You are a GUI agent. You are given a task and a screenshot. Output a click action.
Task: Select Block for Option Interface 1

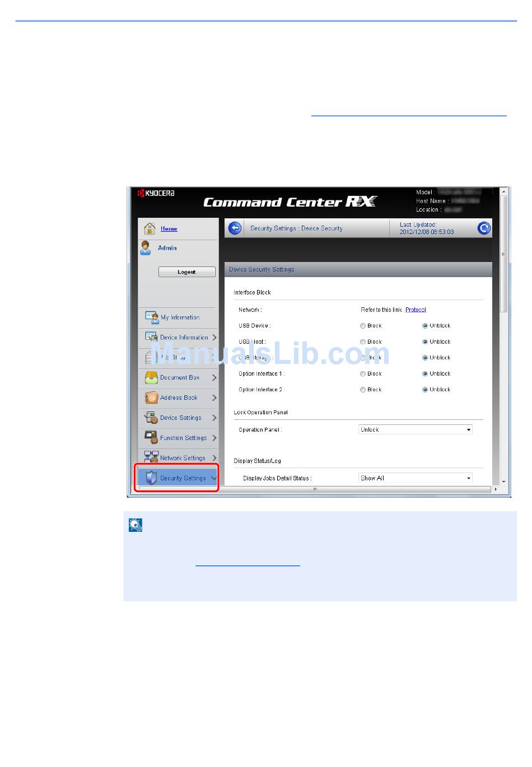(363, 374)
